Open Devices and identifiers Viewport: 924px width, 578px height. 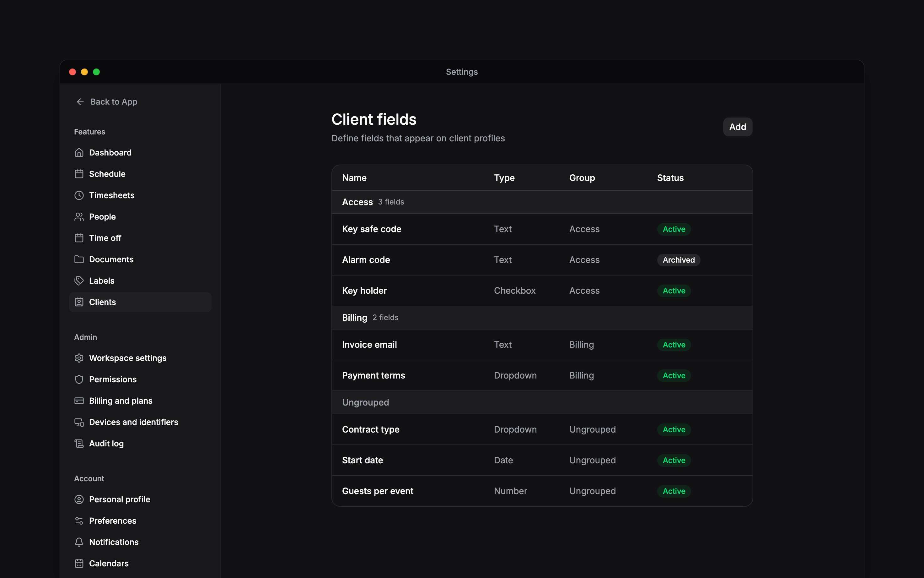(140, 423)
